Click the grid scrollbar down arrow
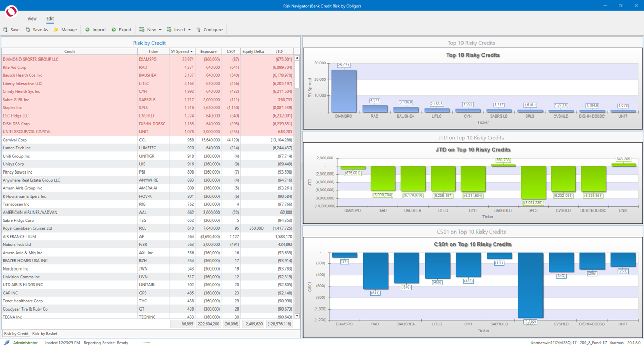This screenshot has width=644, height=346. tap(297, 316)
